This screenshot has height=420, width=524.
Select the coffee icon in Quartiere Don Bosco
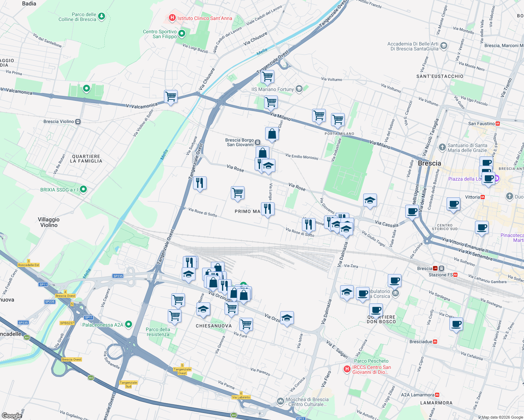pos(376,309)
